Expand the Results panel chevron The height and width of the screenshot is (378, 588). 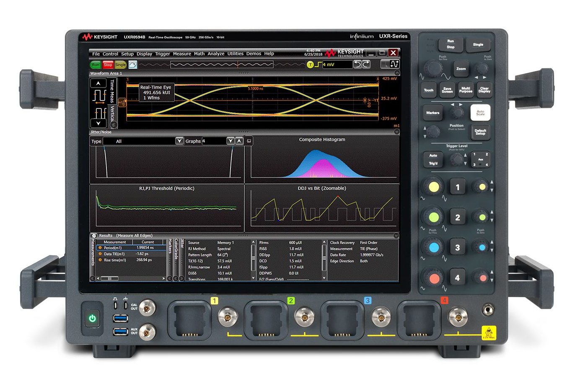pos(396,236)
